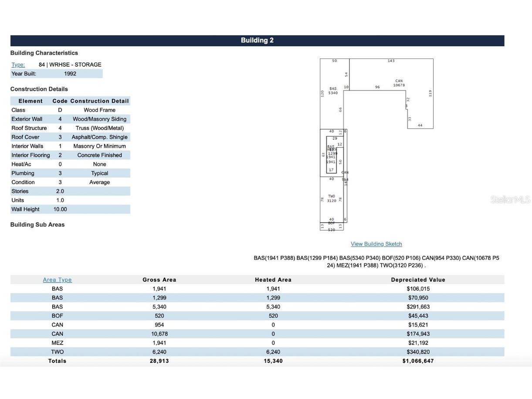
Task: Click the "Type:" link
Action: coord(18,65)
